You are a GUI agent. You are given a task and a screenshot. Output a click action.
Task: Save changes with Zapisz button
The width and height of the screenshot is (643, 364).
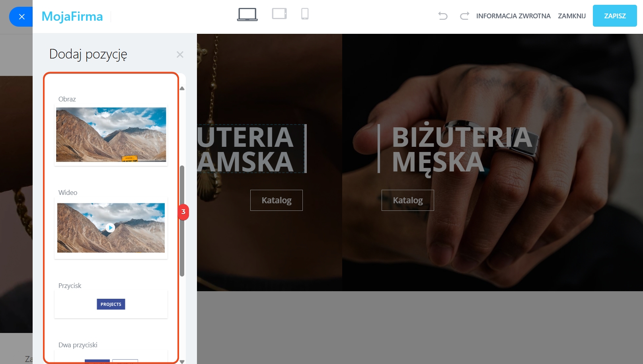[x=615, y=16]
